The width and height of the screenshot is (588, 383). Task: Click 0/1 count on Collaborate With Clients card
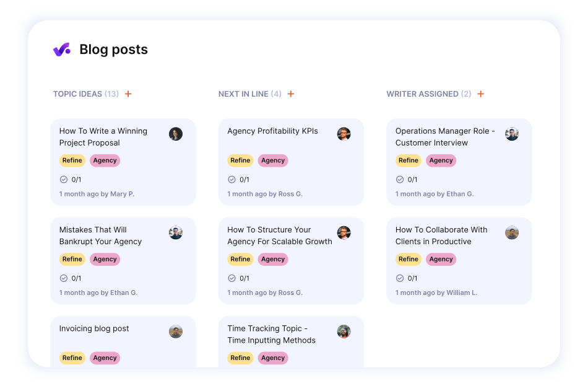click(412, 278)
